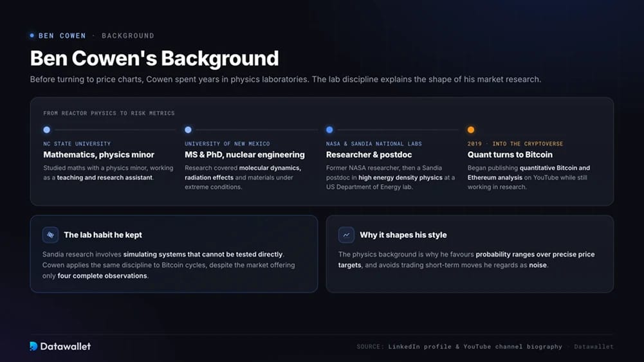This screenshot has width=644, height=362.
Task: Click the blue dot before BEN COWEN label
Action: [x=32, y=36]
